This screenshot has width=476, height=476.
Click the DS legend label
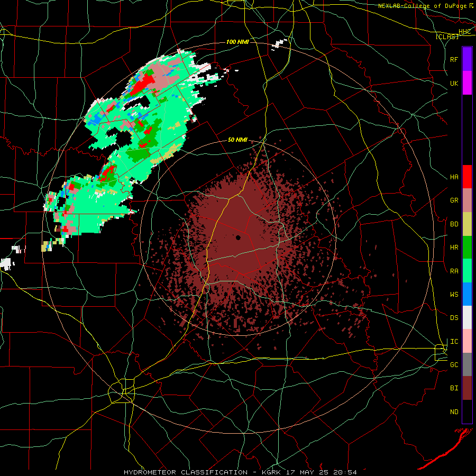454,318
